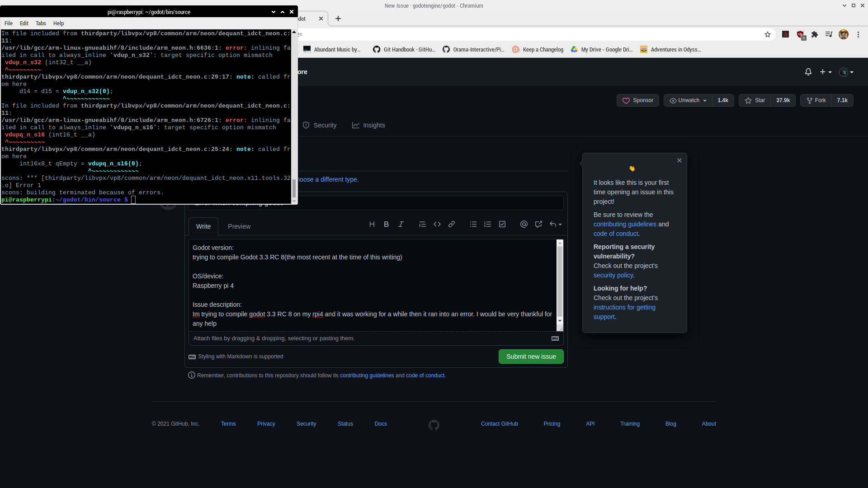This screenshot has width=868, height=488.
Task: Open the Unwatch options dropdown
Action: pyautogui.click(x=687, y=100)
